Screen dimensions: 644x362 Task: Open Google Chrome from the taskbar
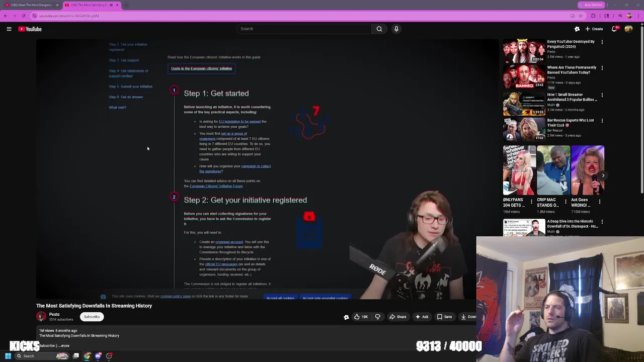pos(87,356)
